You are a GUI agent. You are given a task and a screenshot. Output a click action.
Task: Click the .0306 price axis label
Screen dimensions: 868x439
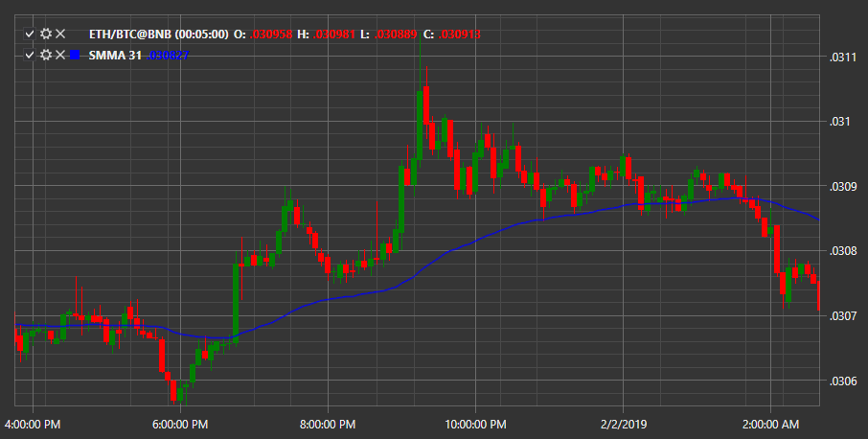pos(842,381)
